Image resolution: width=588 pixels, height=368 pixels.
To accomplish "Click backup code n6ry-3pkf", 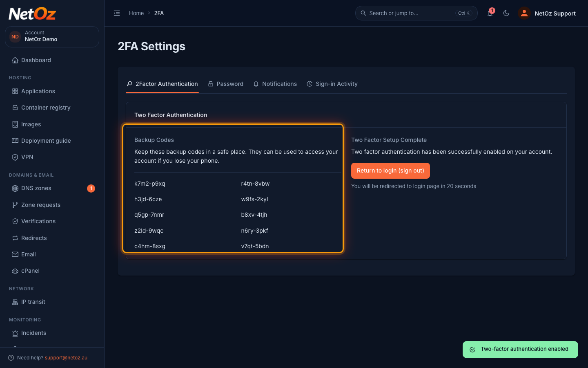I will point(254,231).
